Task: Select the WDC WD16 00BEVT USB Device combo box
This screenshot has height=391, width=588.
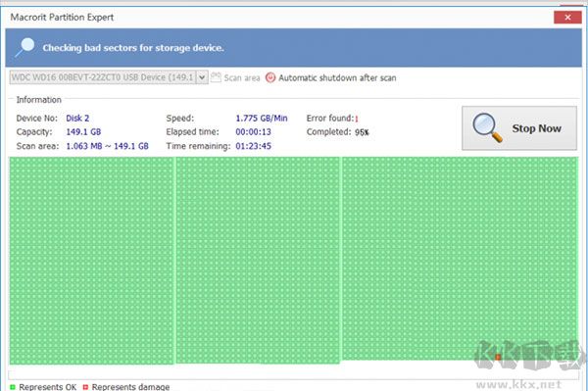Action: tap(109, 77)
